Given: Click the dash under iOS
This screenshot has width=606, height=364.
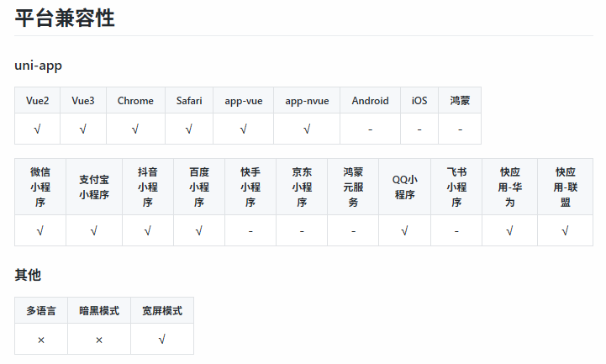Looking at the screenshot, I should (419, 129).
